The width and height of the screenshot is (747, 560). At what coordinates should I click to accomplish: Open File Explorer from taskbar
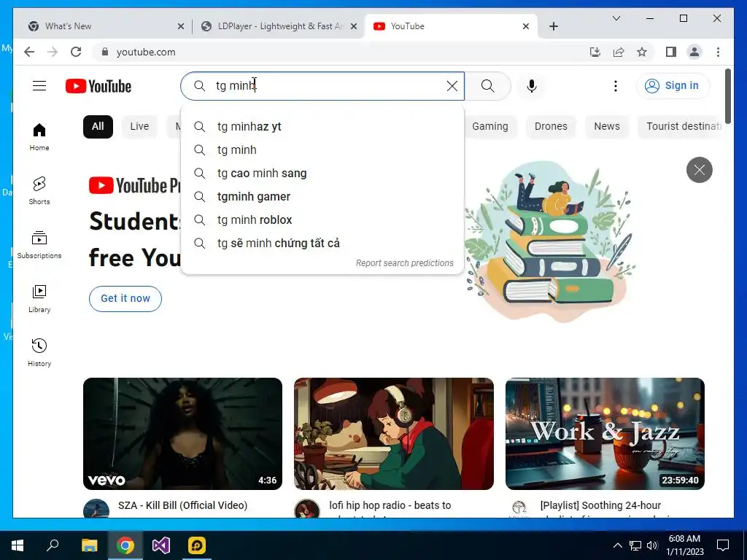coord(89,545)
